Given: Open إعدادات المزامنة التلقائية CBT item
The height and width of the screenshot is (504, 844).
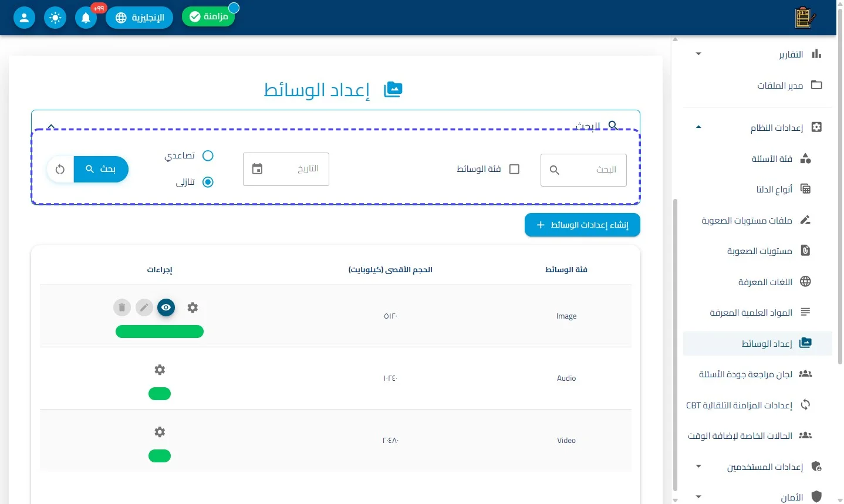Looking at the screenshot, I should tap(758, 405).
